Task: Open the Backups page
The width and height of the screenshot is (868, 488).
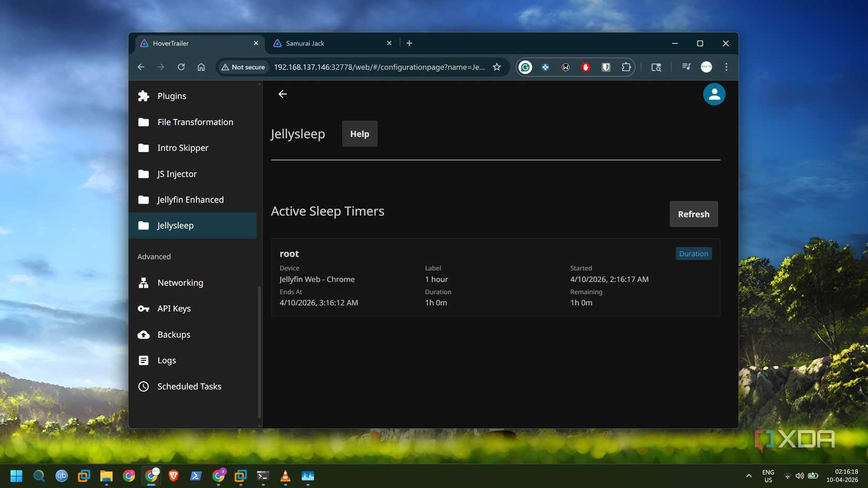Action: click(193, 334)
